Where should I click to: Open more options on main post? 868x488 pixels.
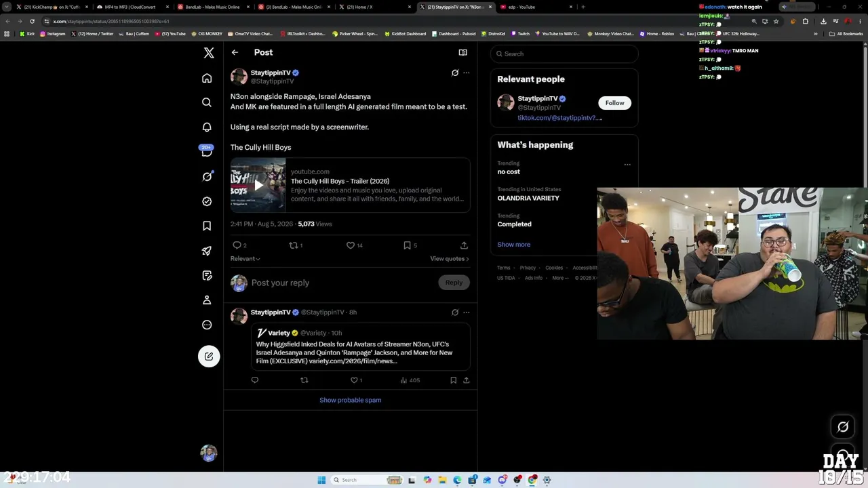[466, 73]
